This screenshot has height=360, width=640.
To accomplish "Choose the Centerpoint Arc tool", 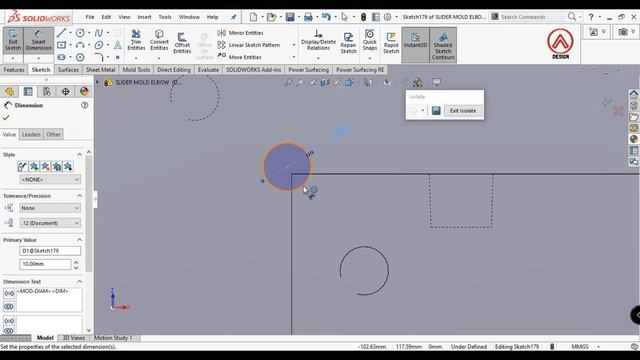I will tap(80, 45).
